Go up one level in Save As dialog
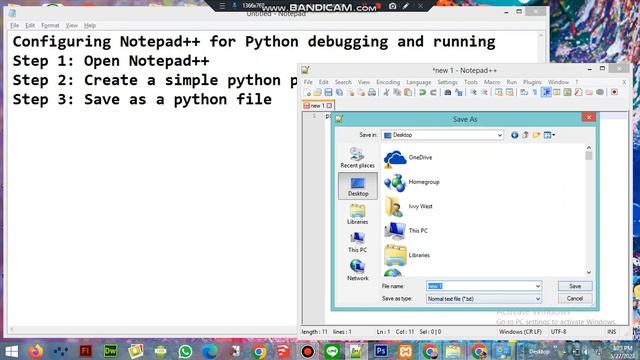Screen dimensions: 640x360 (x=525, y=135)
